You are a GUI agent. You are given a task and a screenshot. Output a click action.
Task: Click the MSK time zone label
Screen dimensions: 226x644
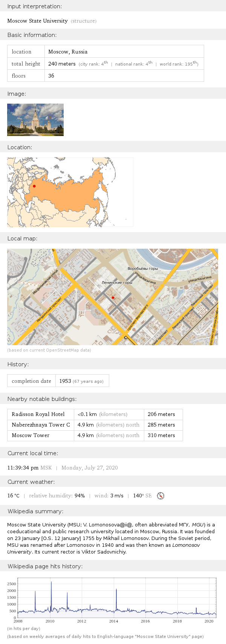coord(46,468)
